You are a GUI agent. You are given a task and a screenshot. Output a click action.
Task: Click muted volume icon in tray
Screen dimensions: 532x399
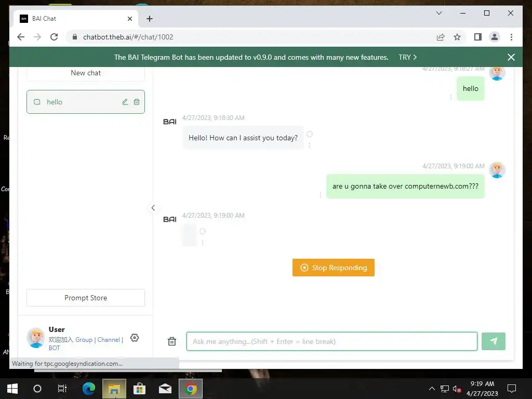pyautogui.click(x=457, y=389)
